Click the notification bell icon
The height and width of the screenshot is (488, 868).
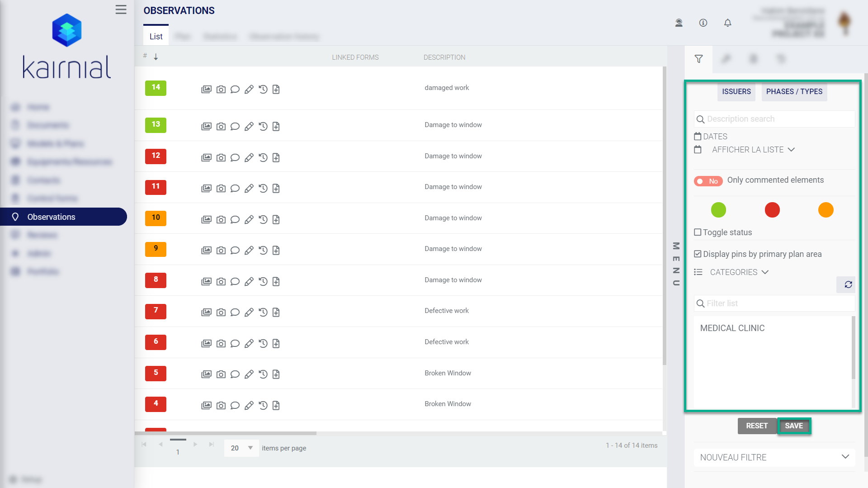point(727,23)
